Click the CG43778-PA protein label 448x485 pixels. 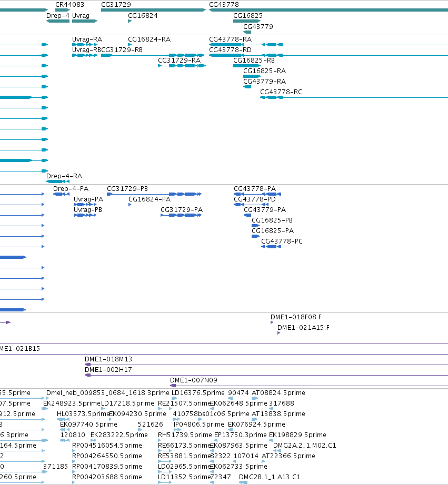(255, 189)
